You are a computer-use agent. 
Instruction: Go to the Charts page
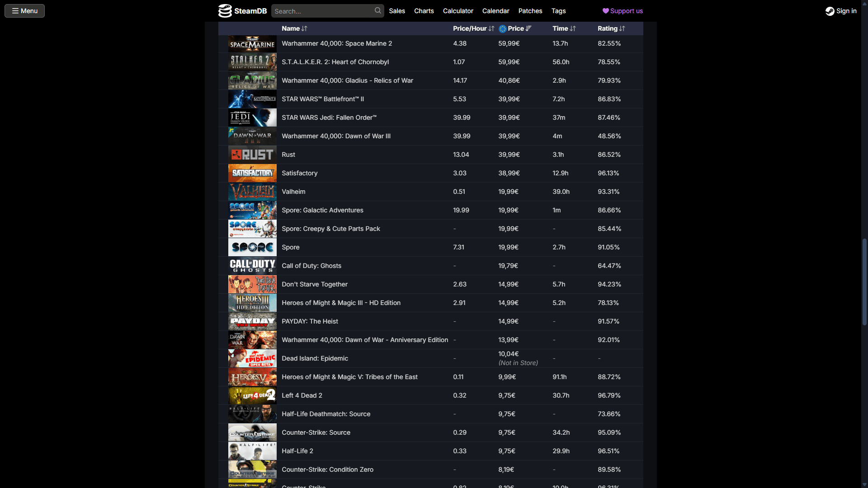(x=424, y=11)
